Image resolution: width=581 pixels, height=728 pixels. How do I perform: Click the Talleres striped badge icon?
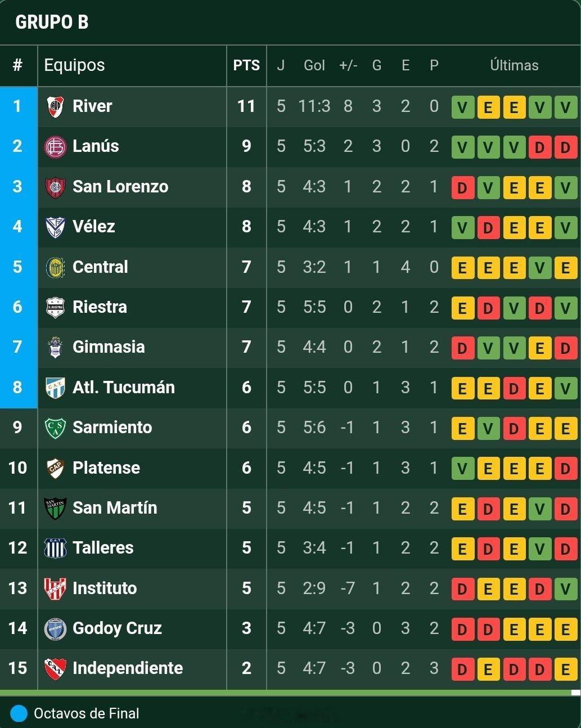(x=55, y=548)
